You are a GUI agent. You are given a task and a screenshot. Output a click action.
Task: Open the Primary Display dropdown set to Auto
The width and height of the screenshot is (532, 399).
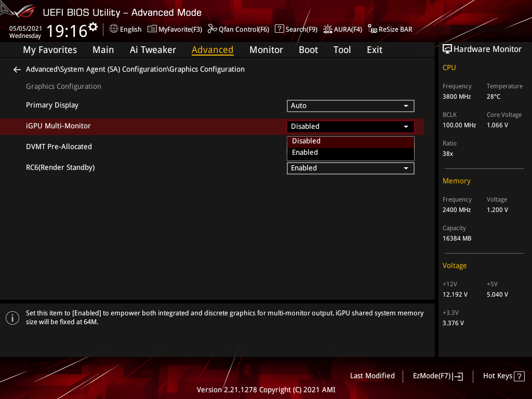351,106
